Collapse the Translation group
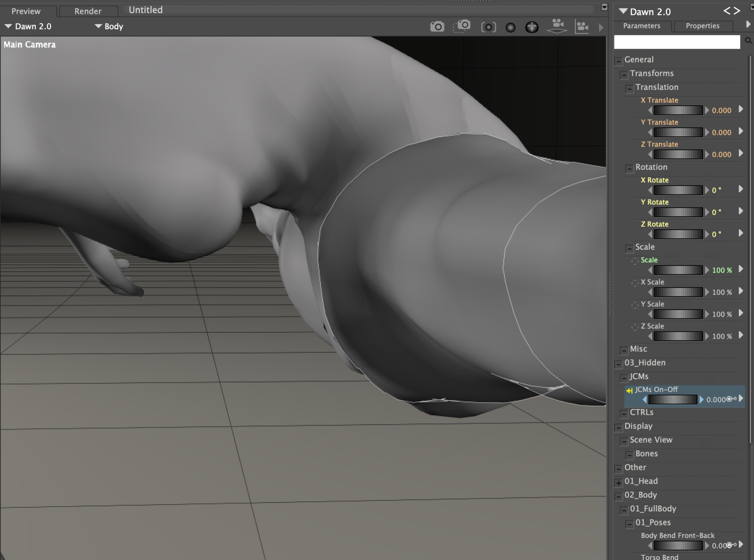This screenshot has width=754, height=560. coord(630,88)
